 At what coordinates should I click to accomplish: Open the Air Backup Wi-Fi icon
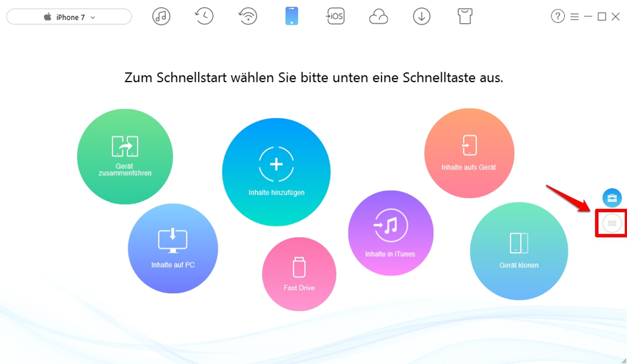tap(247, 16)
